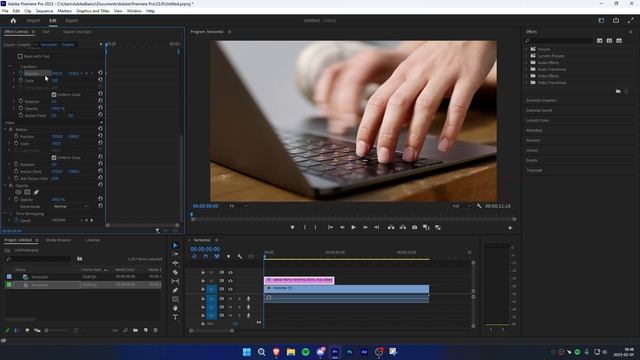Step forward one frame
Image resolution: width=640 pixels, height=360 pixels.
(365, 227)
